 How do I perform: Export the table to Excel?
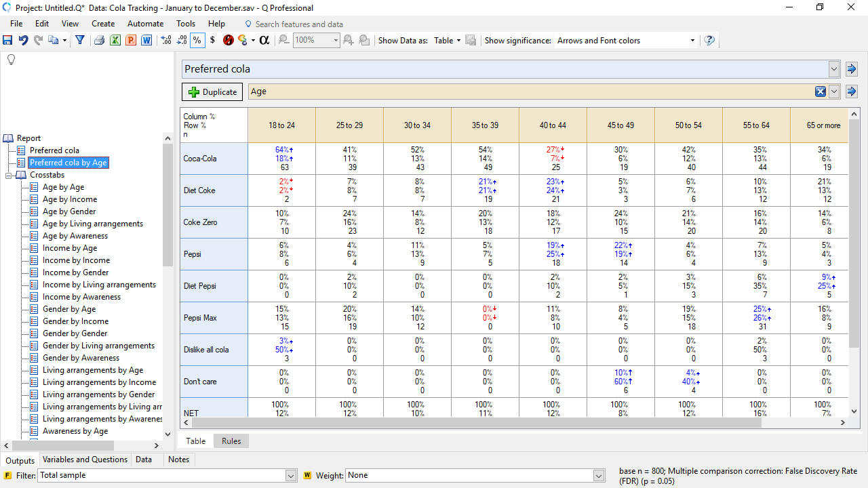click(x=115, y=41)
